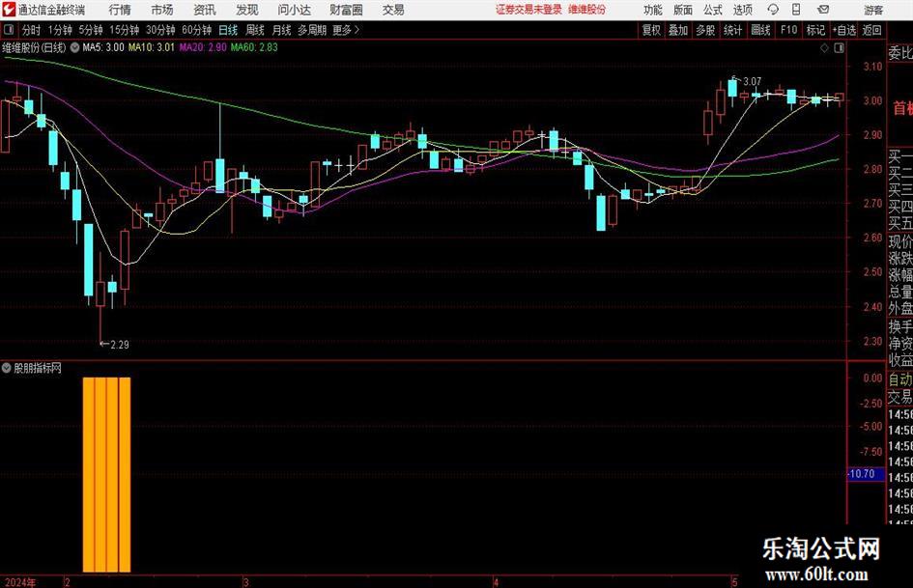Open the 财富圈 menu
Image resolution: width=913 pixels, height=588 pixels.
click(346, 10)
